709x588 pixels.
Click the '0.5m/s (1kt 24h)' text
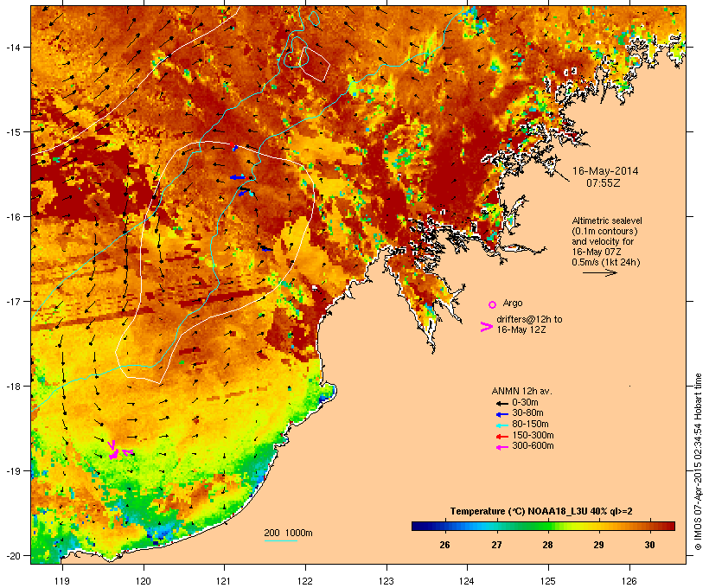(606, 262)
